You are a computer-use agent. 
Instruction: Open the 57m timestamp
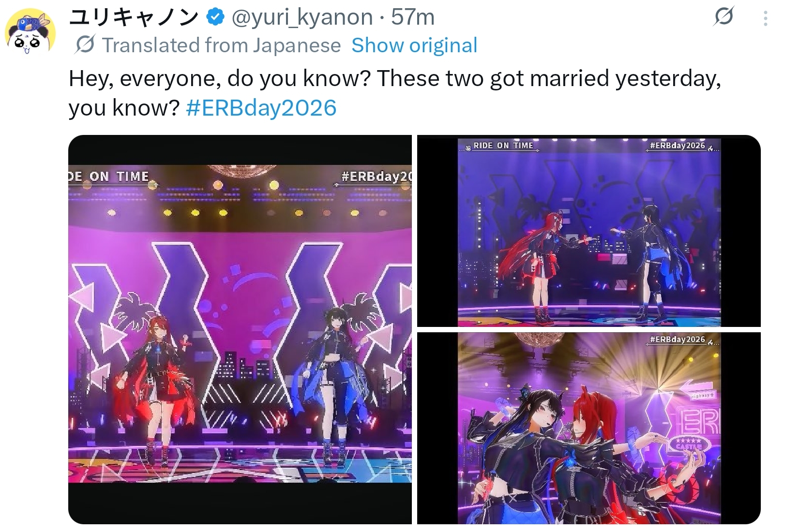point(413,17)
